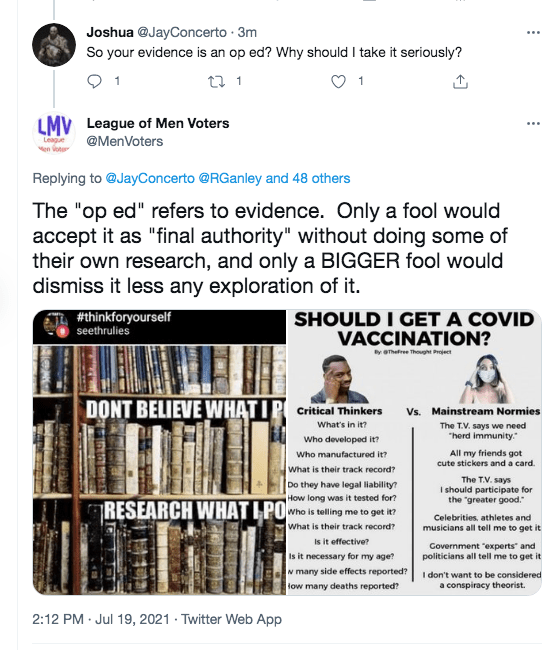This screenshot has width=555, height=650.
Task: Click the 2:12 PM · Jul 19, 2021 timestamp
Action: 101,619
